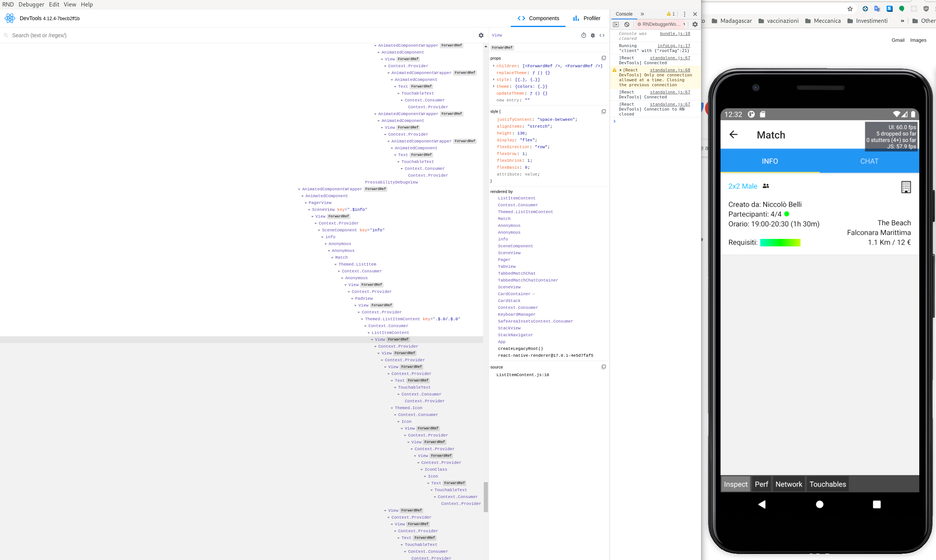Collapse the ListItemContent tree node
The height and width of the screenshot is (560, 936).
(x=369, y=333)
